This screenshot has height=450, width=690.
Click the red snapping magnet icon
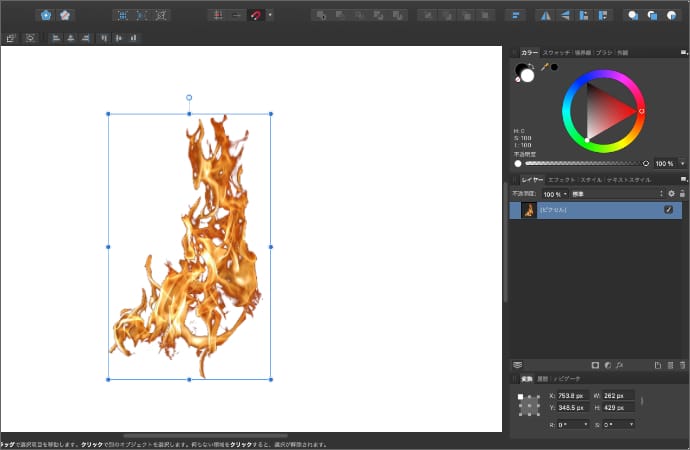tap(256, 15)
